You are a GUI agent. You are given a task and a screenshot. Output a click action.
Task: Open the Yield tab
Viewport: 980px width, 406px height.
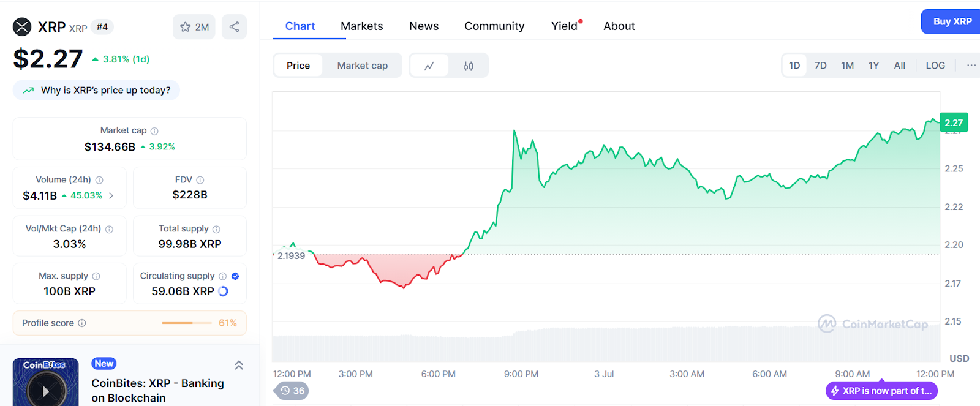[565, 26]
